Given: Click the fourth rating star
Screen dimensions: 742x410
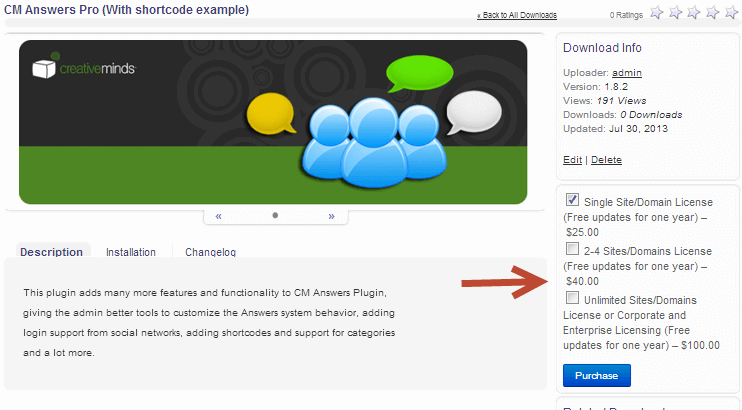Looking at the screenshot, I should pyautogui.click(x=714, y=13).
